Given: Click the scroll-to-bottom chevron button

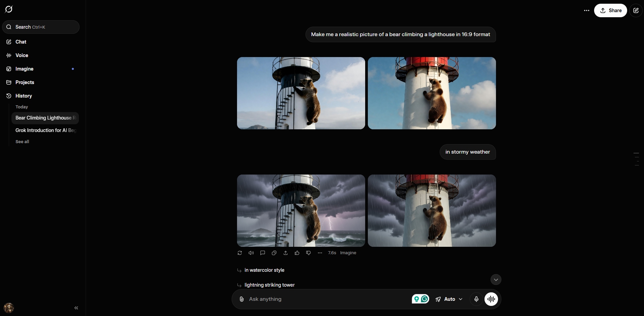Looking at the screenshot, I should (496, 280).
